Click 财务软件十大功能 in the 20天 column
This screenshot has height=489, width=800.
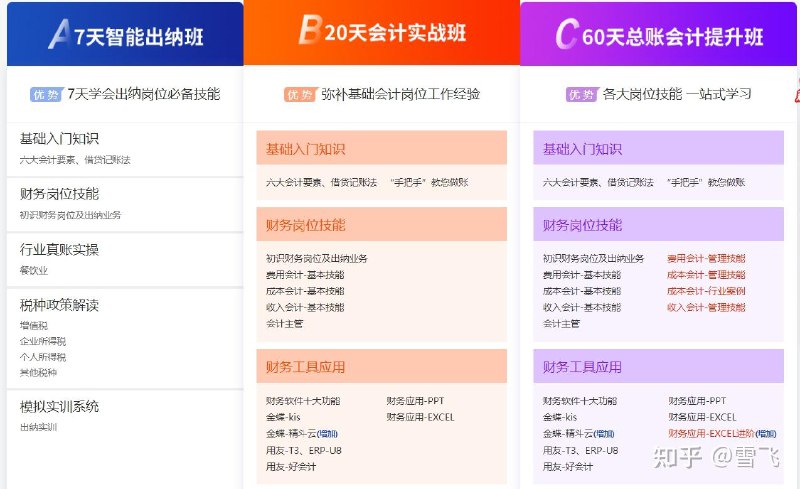click(x=303, y=401)
